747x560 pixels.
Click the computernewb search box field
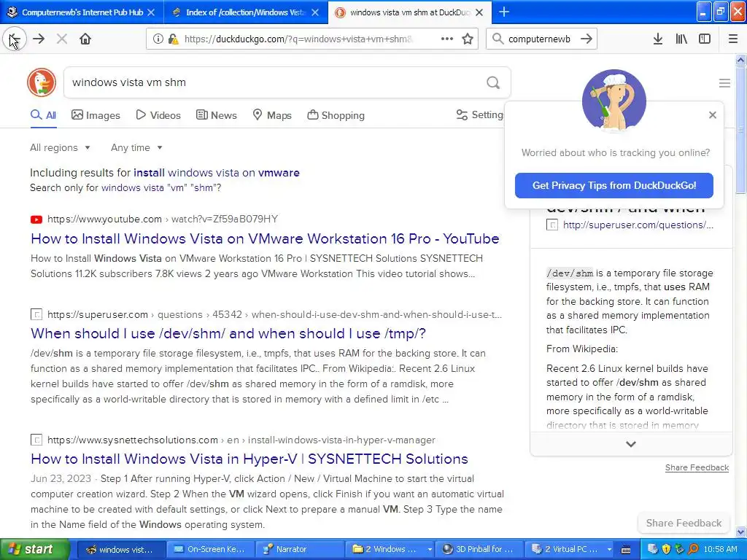[x=539, y=39]
